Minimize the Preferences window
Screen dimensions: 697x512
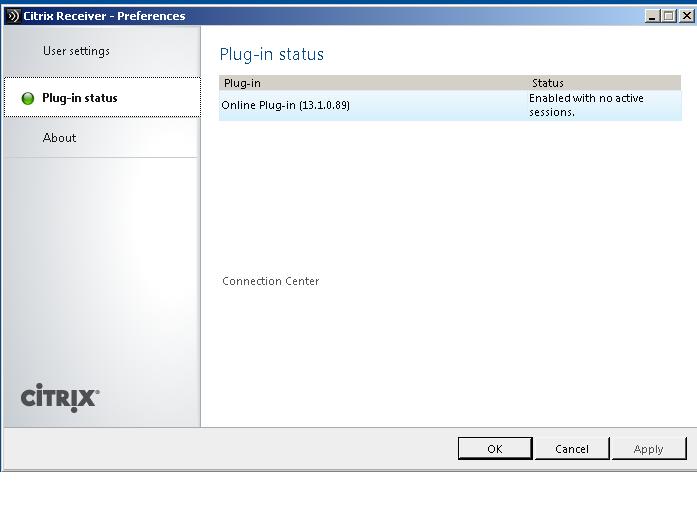tap(652, 16)
